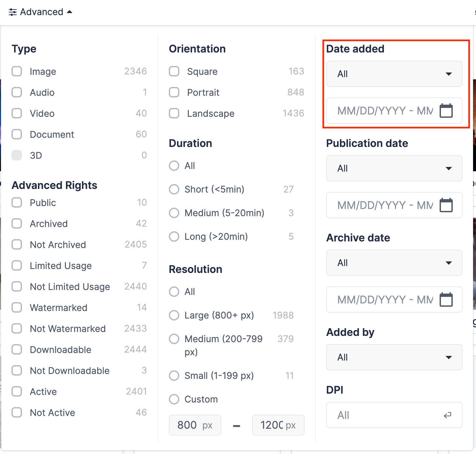The image size is (476, 454).
Task: Click the Large resolution count 1988
Action: tap(283, 315)
